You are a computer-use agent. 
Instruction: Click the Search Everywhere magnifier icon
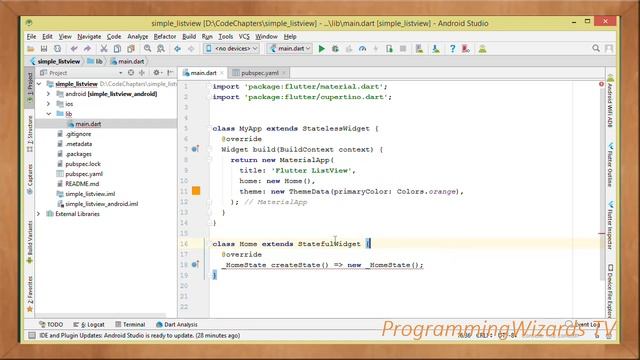596,49
